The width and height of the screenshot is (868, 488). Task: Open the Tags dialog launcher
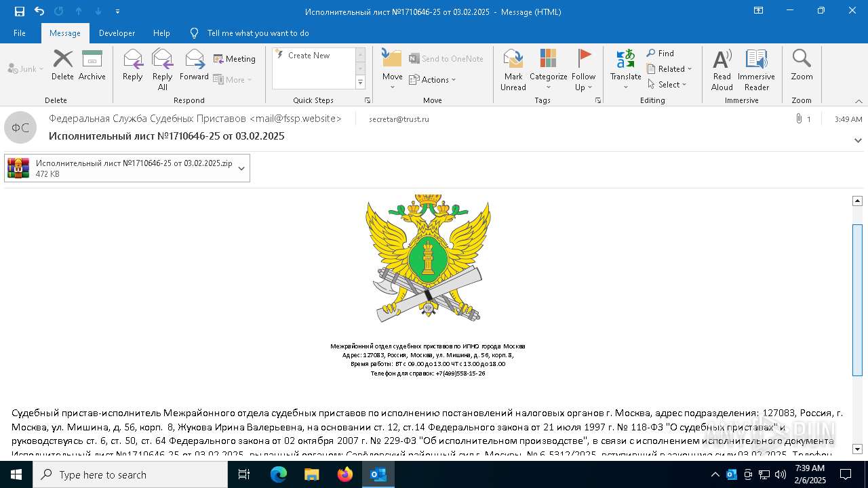tap(598, 100)
